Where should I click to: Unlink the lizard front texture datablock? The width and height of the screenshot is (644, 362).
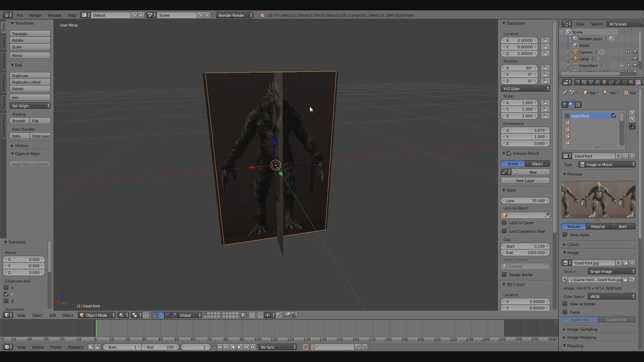coord(632,156)
